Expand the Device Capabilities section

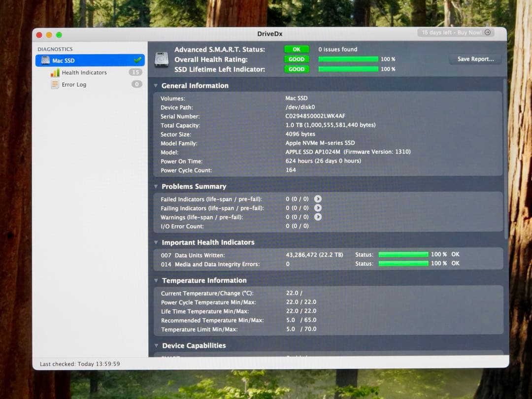point(156,345)
